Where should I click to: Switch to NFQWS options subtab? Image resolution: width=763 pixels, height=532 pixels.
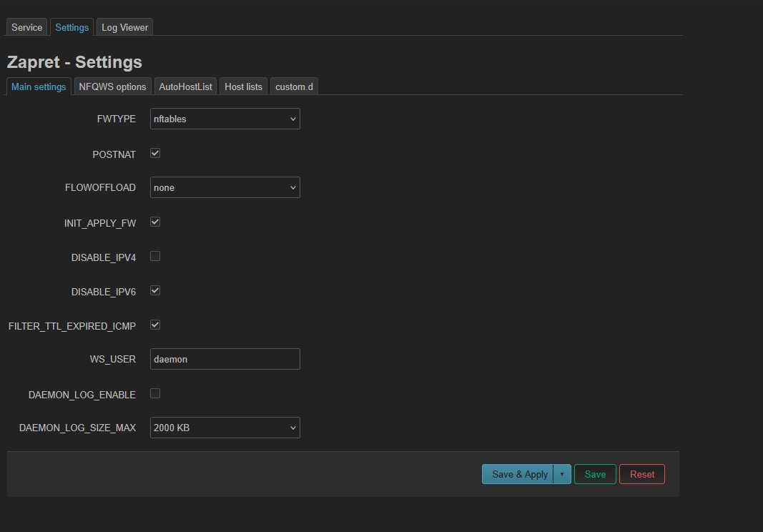(x=112, y=87)
